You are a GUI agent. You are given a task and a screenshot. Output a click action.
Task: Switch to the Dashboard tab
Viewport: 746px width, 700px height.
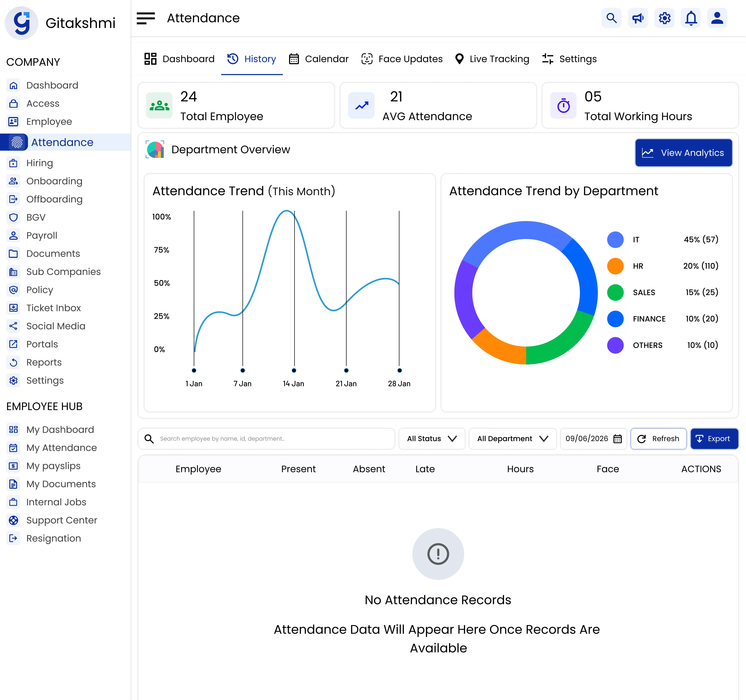pos(179,59)
